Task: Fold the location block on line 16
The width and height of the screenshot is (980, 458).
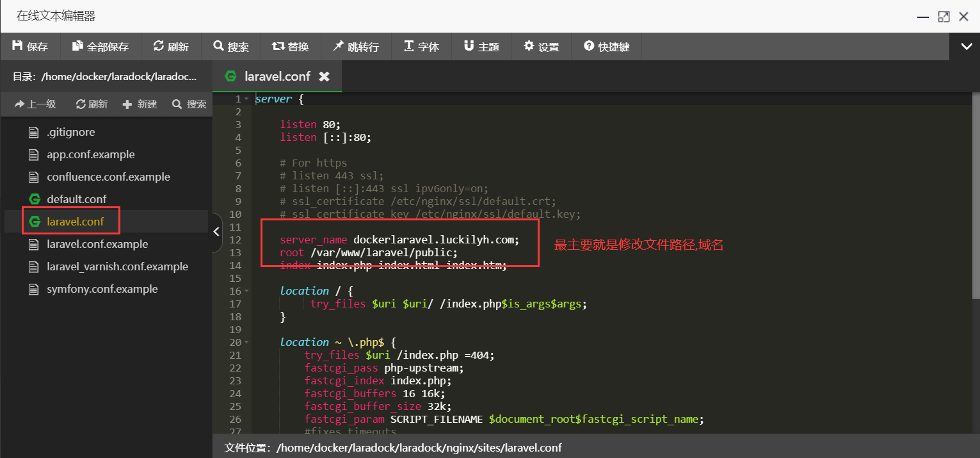Action: pos(246,291)
